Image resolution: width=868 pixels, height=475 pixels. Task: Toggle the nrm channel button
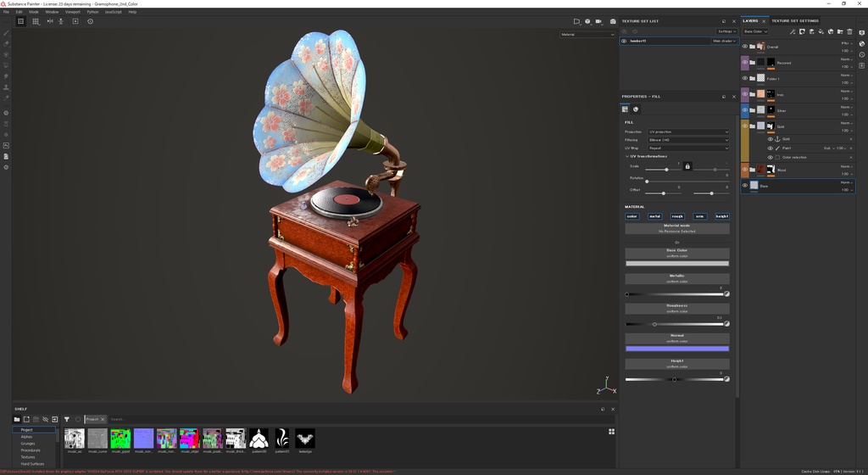pyautogui.click(x=699, y=216)
